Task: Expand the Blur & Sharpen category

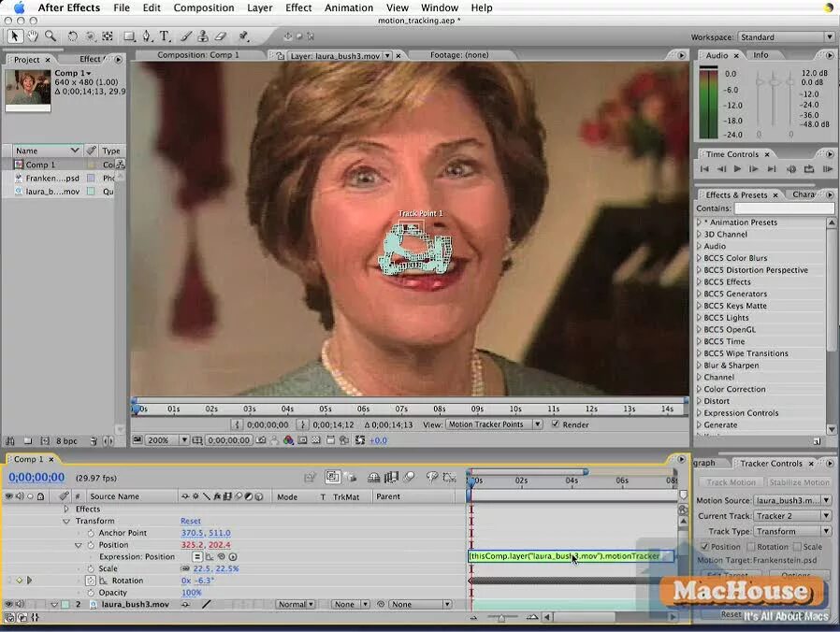Action: coord(699,366)
